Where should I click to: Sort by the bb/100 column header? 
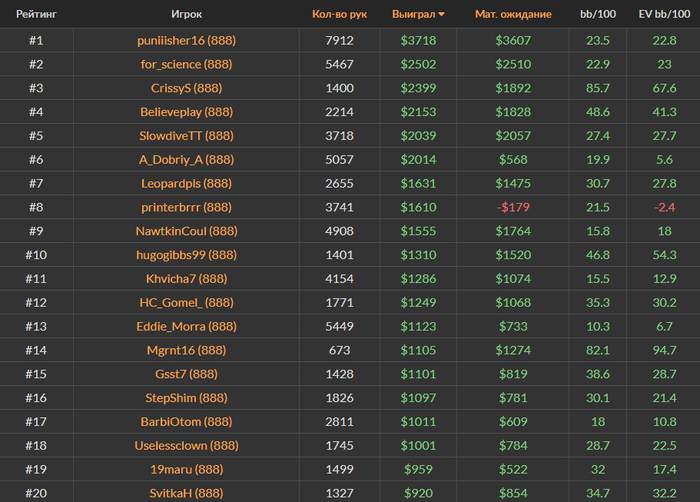pos(598,15)
